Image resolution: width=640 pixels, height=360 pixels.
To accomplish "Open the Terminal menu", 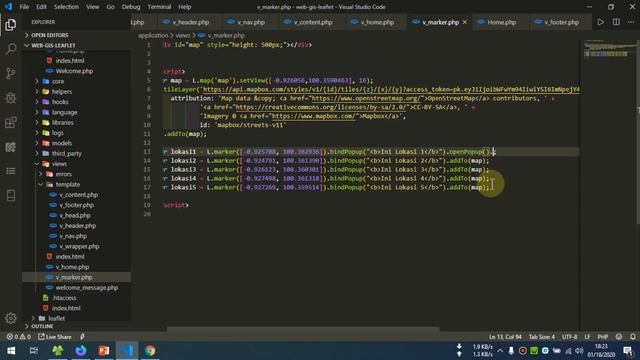I will (x=159, y=7).
